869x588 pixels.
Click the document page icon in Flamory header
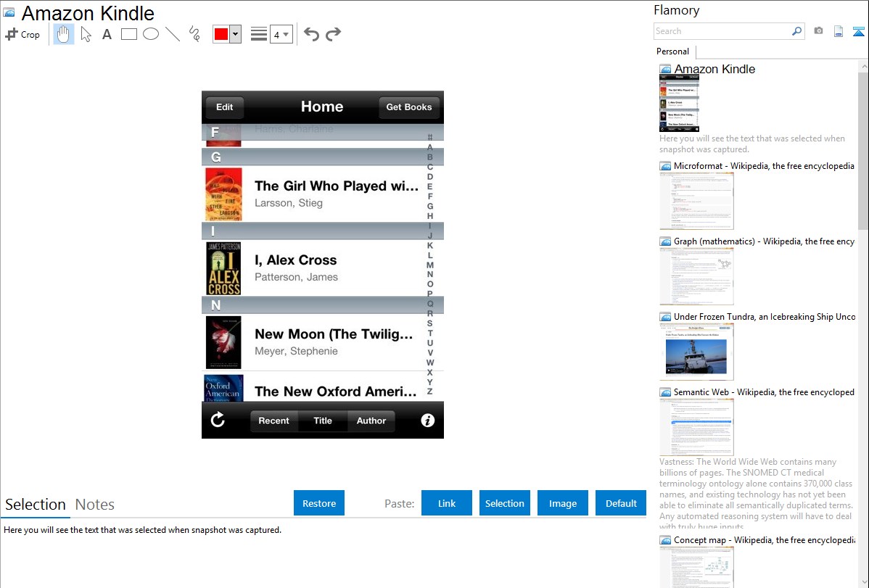[x=839, y=31]
